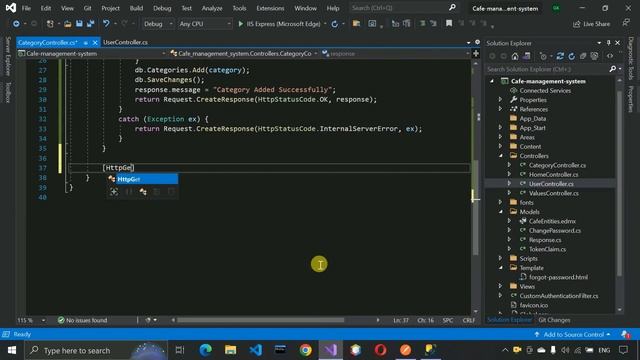Toggle the first IntelliSense filter icon
The image size is (640, 360).
(114, 192)
